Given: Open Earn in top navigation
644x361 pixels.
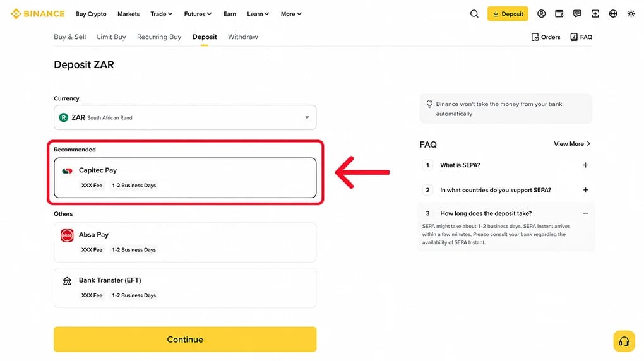Looking at the screenshot, I should [230, 13].
